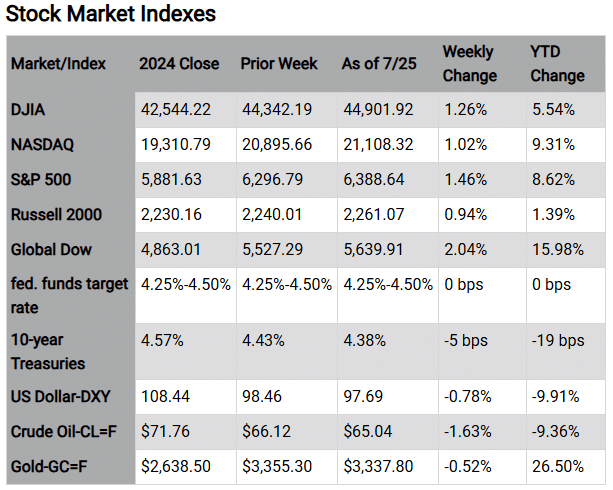Click the NASDAQ row label

point(40,144)
